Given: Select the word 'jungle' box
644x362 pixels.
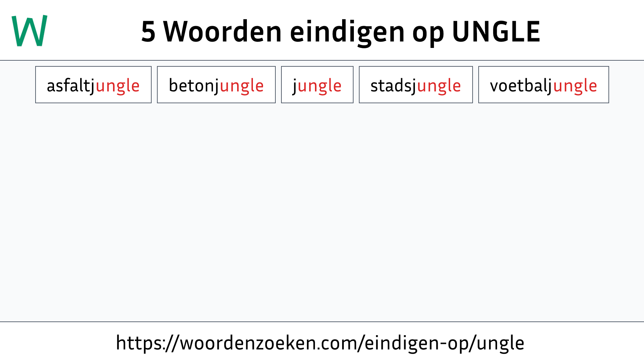Looking at the screenshot, I should pos(317,84).
